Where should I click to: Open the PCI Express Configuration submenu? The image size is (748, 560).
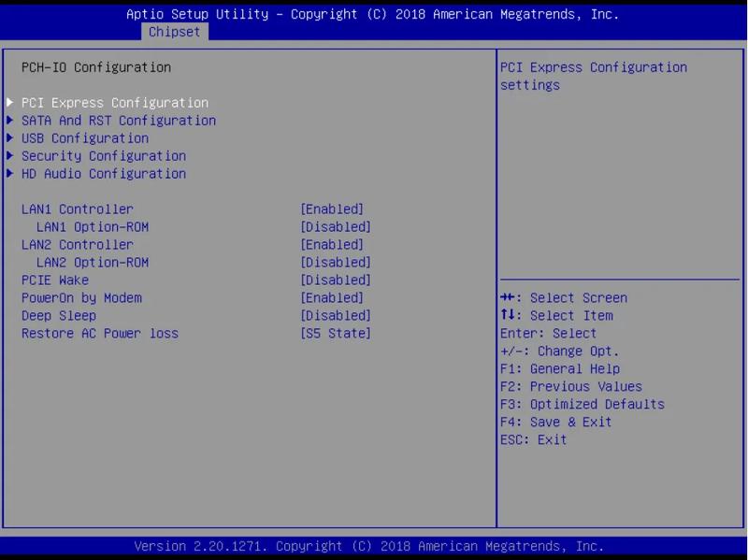tap(114, 103)
